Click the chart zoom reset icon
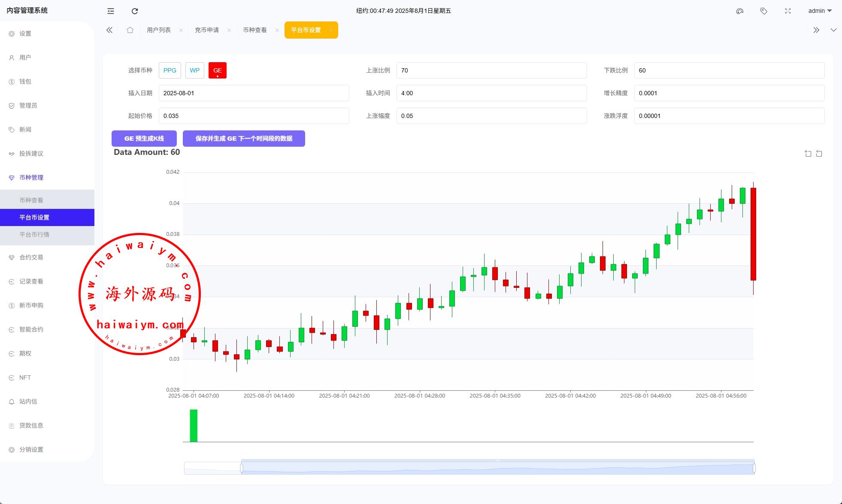Viewport: 842px width, 504px height. tap(819, 154)
